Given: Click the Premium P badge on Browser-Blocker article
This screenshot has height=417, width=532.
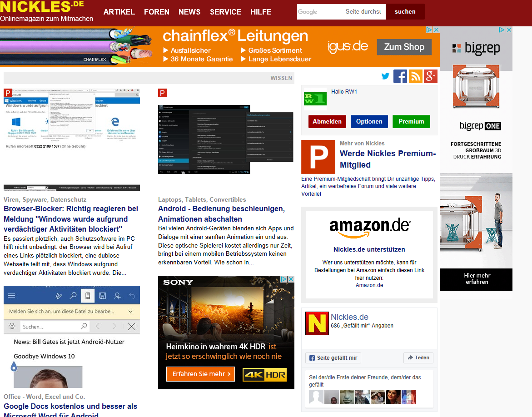Looking at the screenshot, I should (8, 93).
